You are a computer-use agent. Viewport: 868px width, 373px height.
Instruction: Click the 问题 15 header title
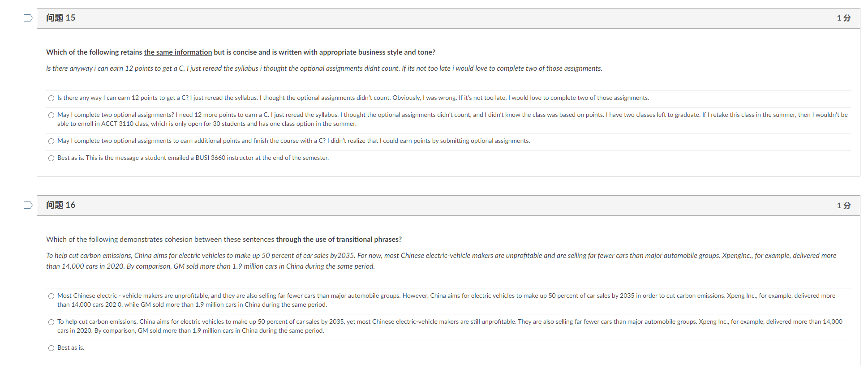pyautogui.click(x=60, y=18)
